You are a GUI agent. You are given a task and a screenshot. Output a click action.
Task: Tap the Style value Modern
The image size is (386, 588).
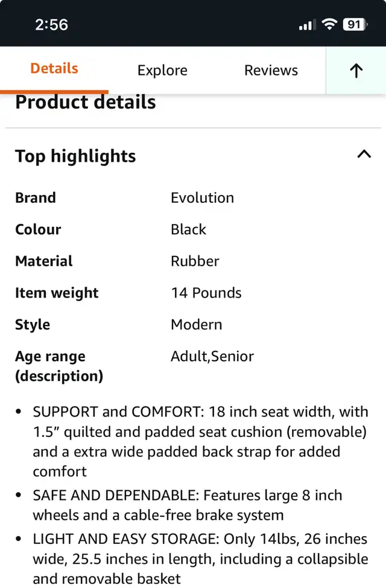point(197,324)
